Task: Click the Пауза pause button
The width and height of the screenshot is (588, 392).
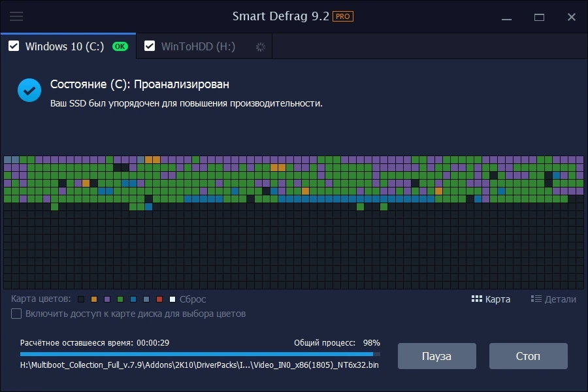Action: (x=437, y=356)
